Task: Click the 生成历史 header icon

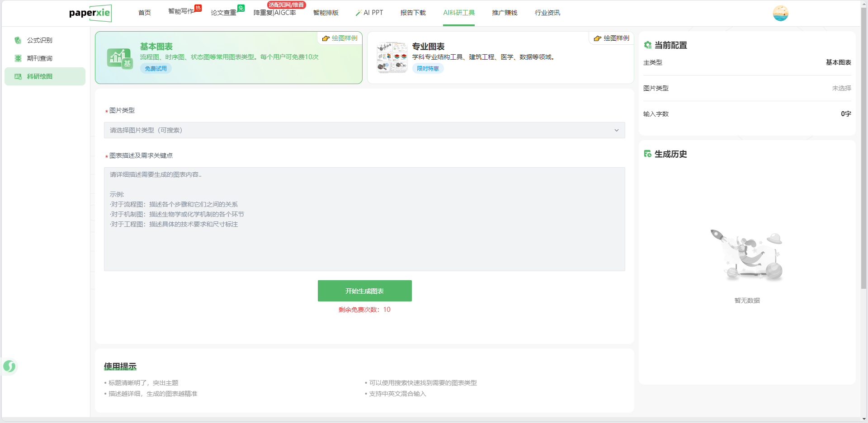Action: (x=647, y=154)
